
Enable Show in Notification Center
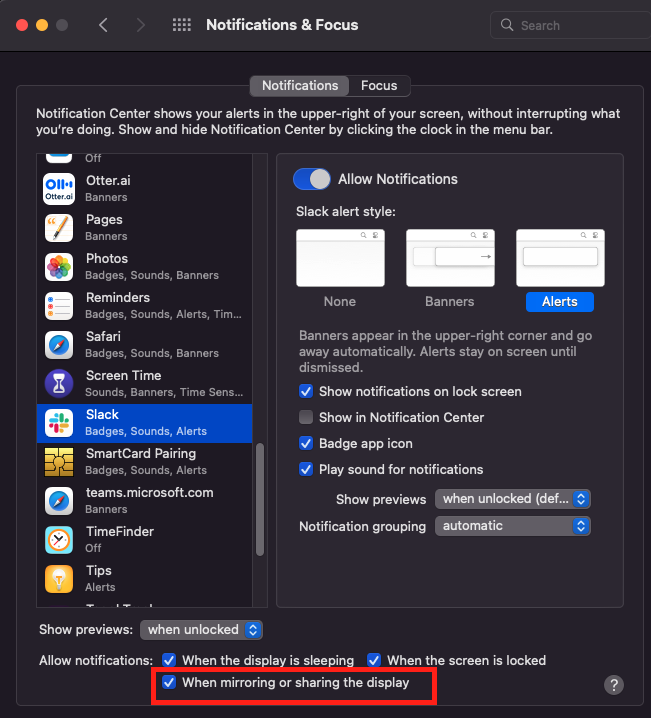click(x=306, y=417)
